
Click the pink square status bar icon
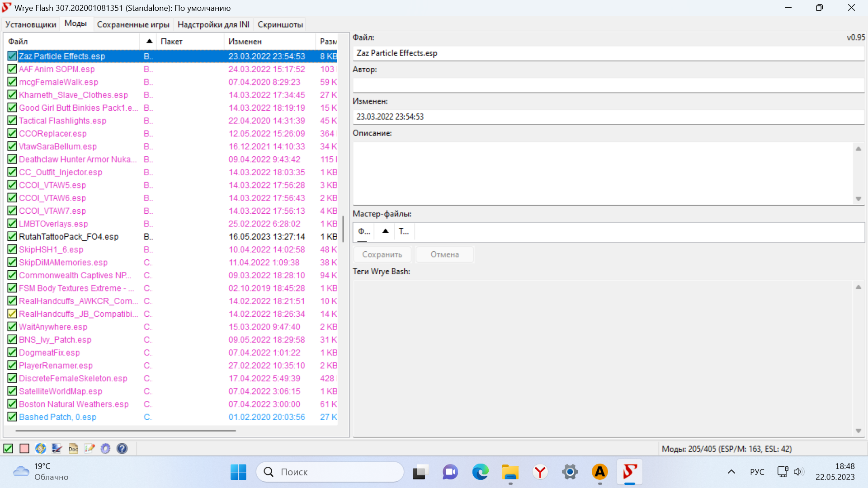point(24,448)
